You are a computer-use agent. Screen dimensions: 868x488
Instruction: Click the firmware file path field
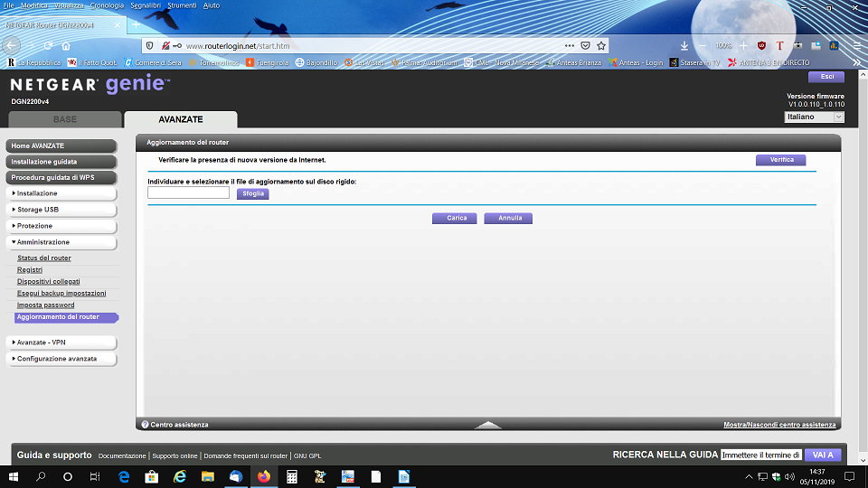[x=188, y=192]
